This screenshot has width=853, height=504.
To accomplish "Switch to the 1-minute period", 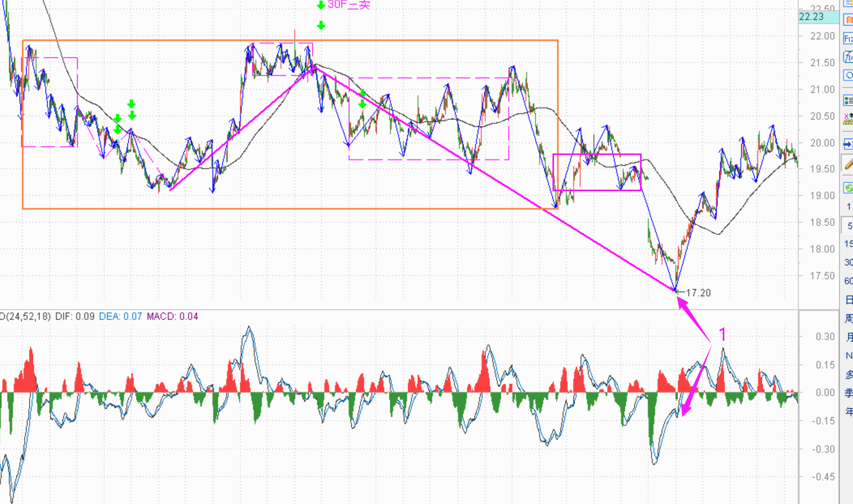I will [848, 206].
